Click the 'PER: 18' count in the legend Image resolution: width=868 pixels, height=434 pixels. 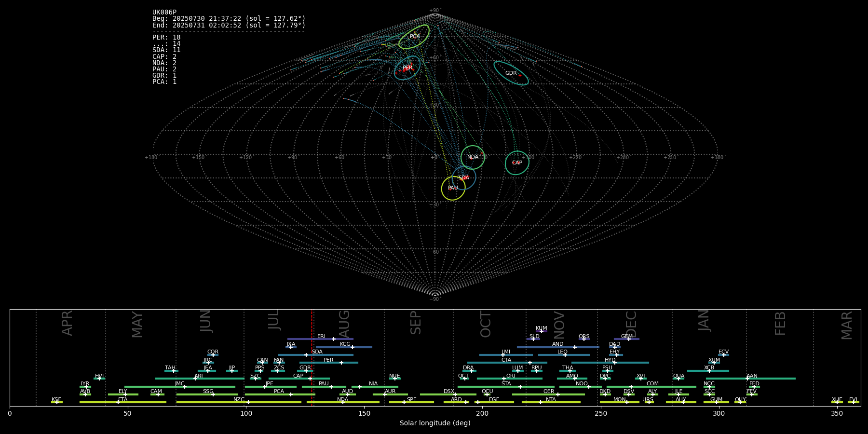(166, 37)
